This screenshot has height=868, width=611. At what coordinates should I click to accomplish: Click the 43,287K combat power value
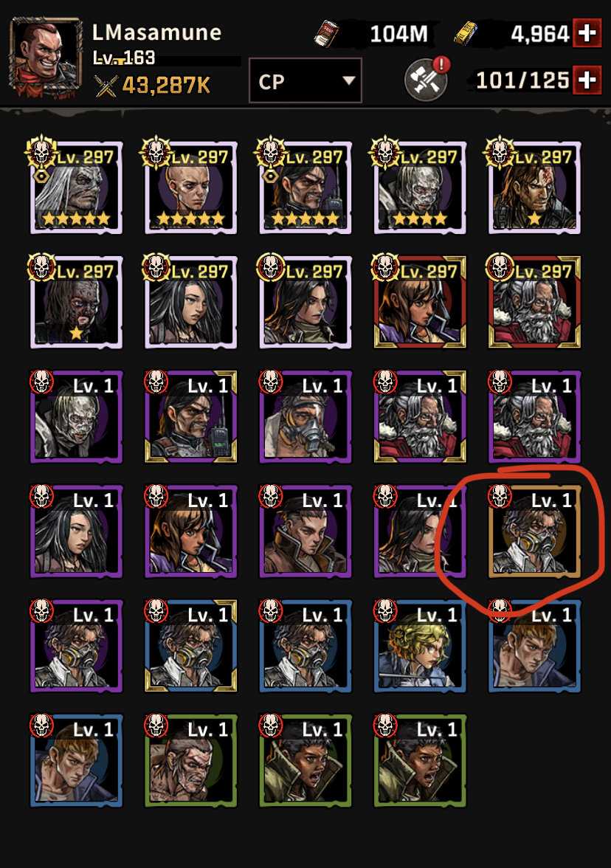(167, 86)
